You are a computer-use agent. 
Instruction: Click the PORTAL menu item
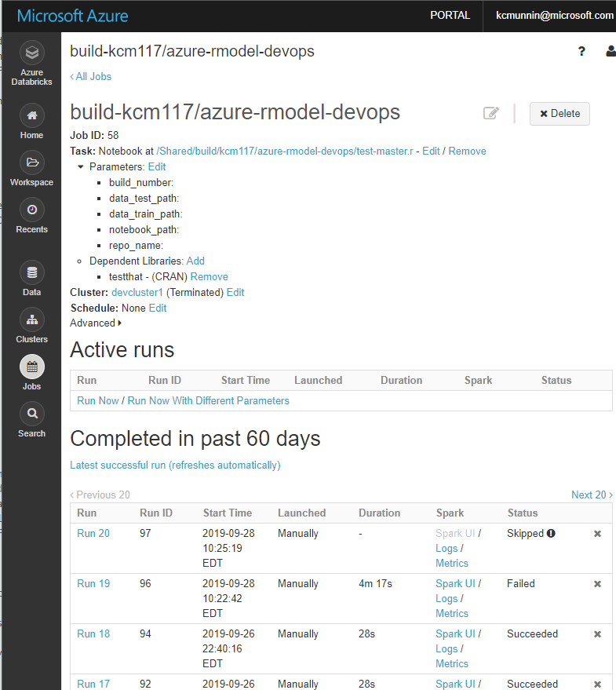click(x=450, y=16)
